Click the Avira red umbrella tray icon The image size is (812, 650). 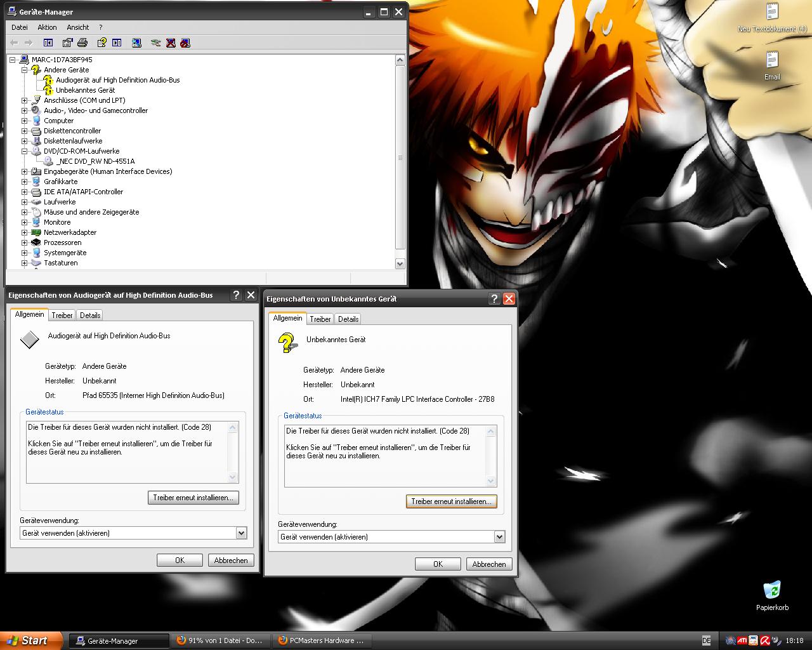point(765,640)
